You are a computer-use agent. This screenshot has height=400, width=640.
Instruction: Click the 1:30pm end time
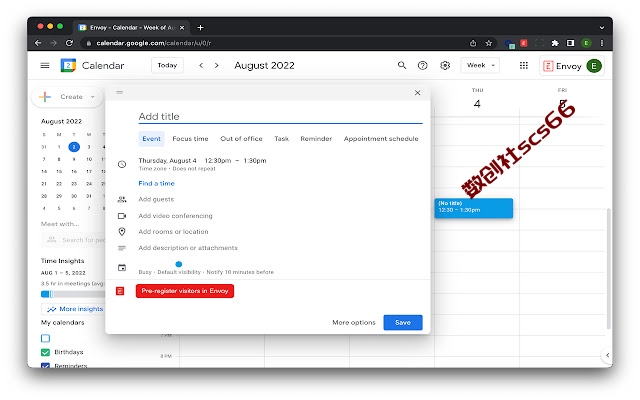(255, 161)
